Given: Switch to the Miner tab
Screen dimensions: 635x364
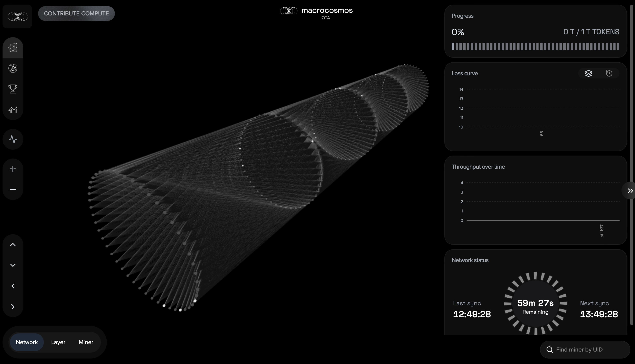Looking at the screenshot, I should click(x=86, y=342).
